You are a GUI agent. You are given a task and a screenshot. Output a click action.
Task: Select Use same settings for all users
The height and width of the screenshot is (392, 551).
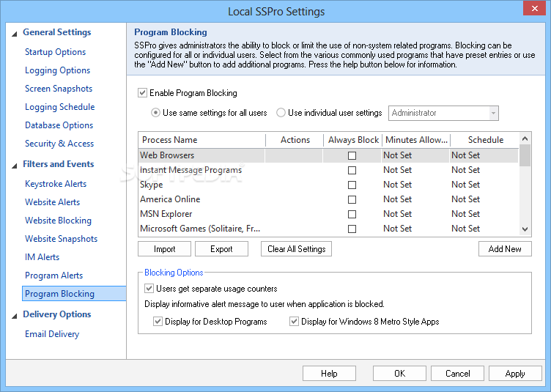[155, 113]
